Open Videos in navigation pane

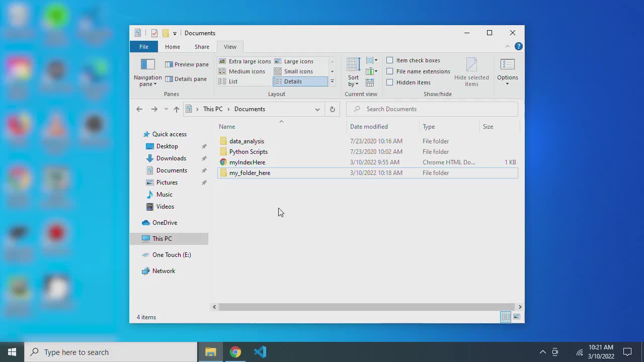pyautogui.click(x=165, y=207)
